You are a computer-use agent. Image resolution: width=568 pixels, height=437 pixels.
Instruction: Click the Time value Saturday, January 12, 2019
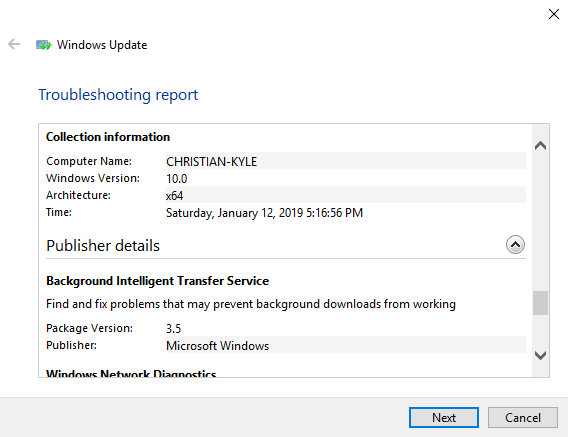tap(264, 213)
